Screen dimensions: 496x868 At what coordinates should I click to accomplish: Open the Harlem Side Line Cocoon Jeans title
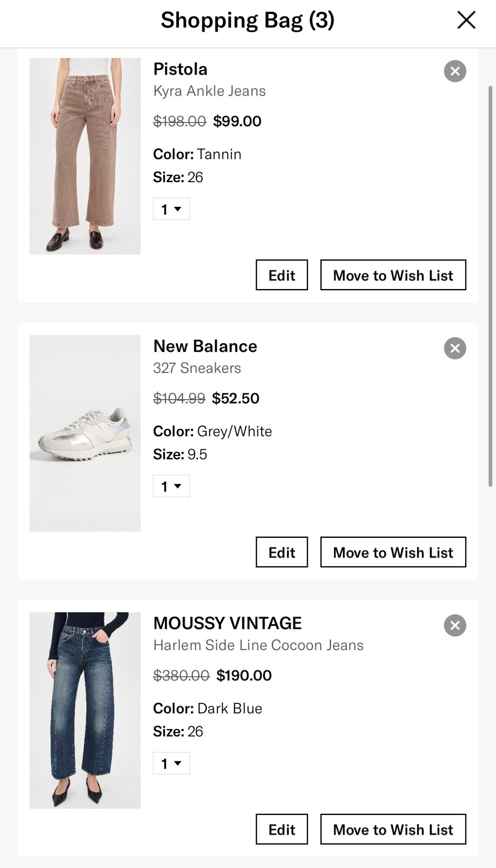[258, 645]
